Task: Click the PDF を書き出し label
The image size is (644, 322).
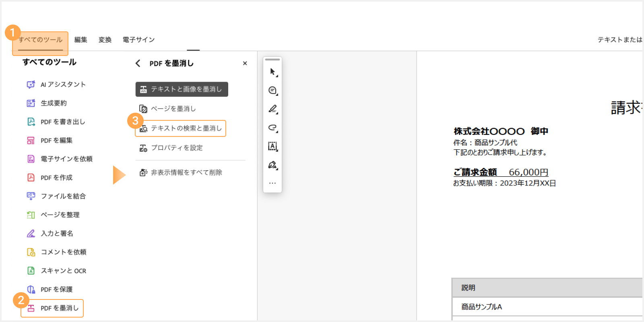Action: pos(63,122)
